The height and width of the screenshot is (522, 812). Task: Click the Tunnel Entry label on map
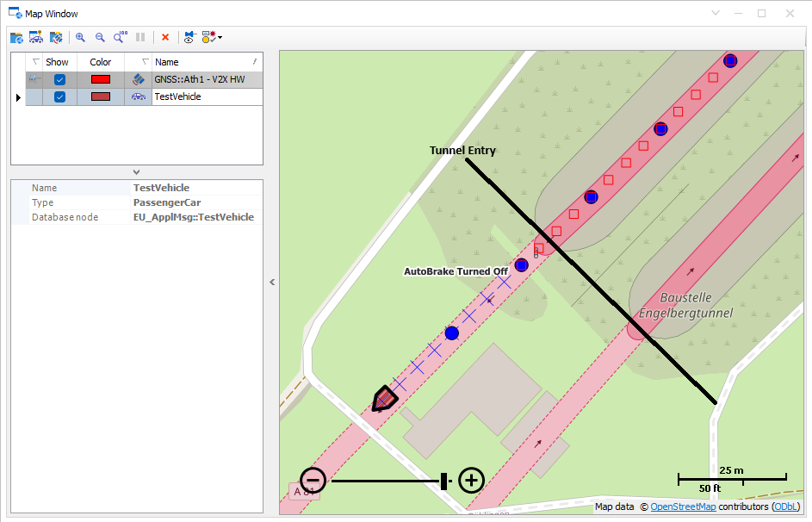click(x=462, y=150)
